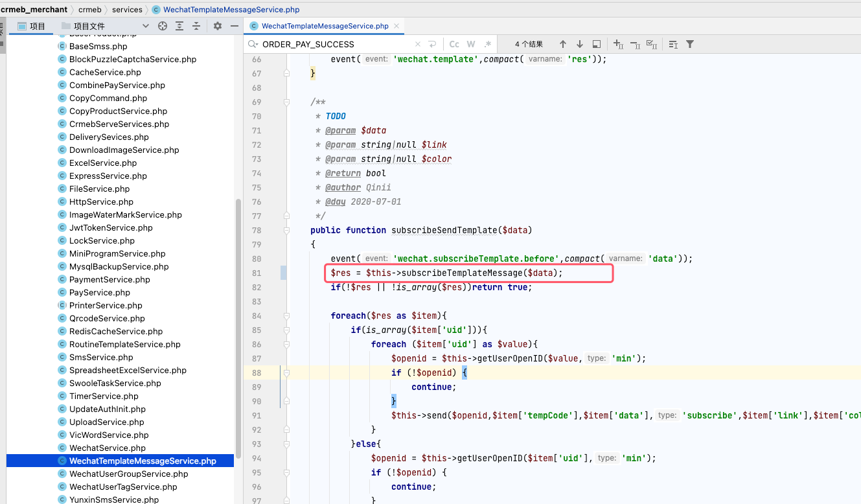Close the WechatTemplateMessageService.php editor tab

[396, 26]
